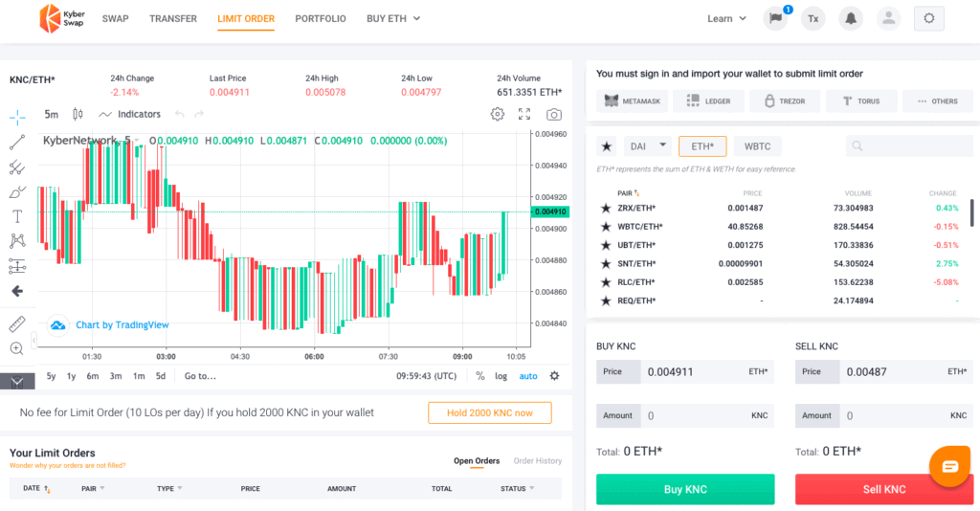
Task: Open the chart Indicators menu
Action: 130,114
